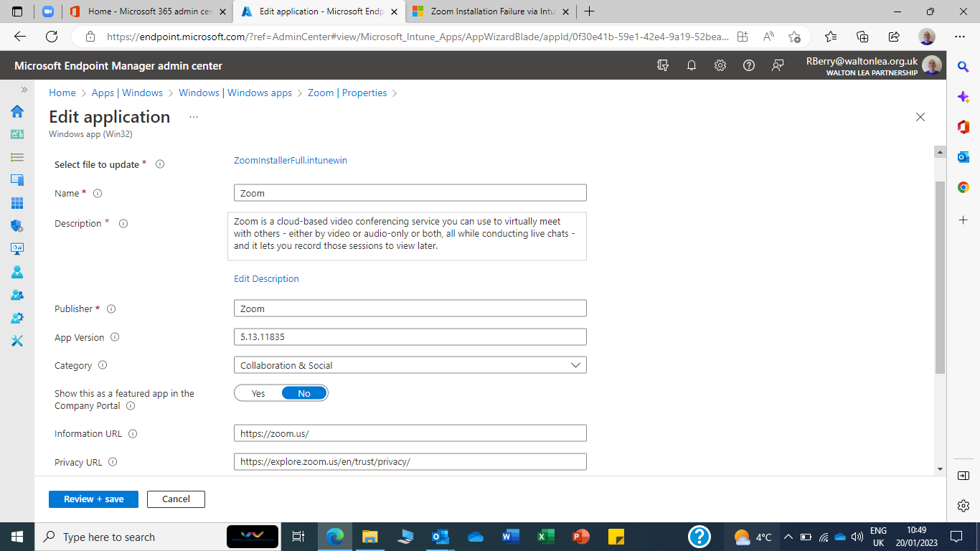Show info tooltip next to Information URL
The image size is (980, 551).
133,433
